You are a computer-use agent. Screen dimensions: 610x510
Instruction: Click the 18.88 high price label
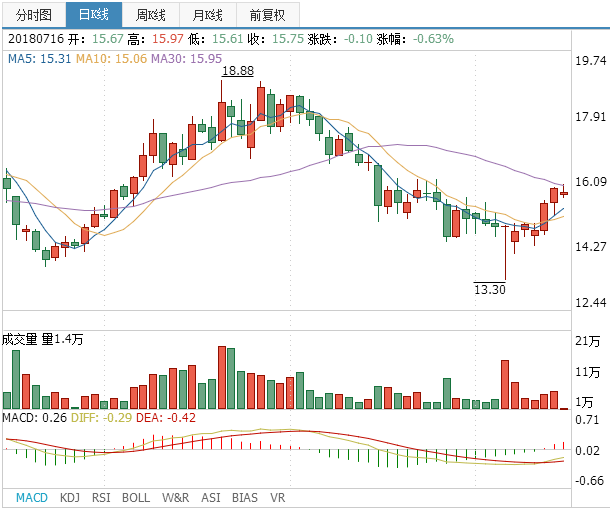pyautogui.click(x=238, y=71)
